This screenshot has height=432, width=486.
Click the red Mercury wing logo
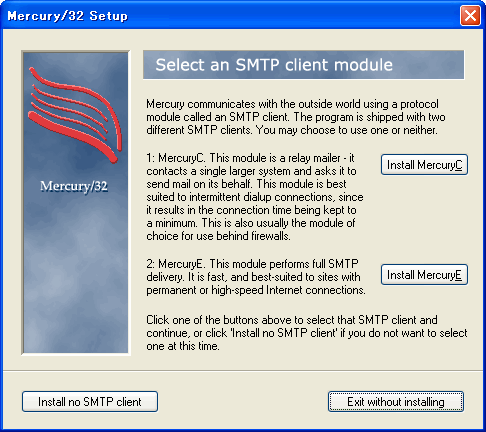[x=75, y=114]
